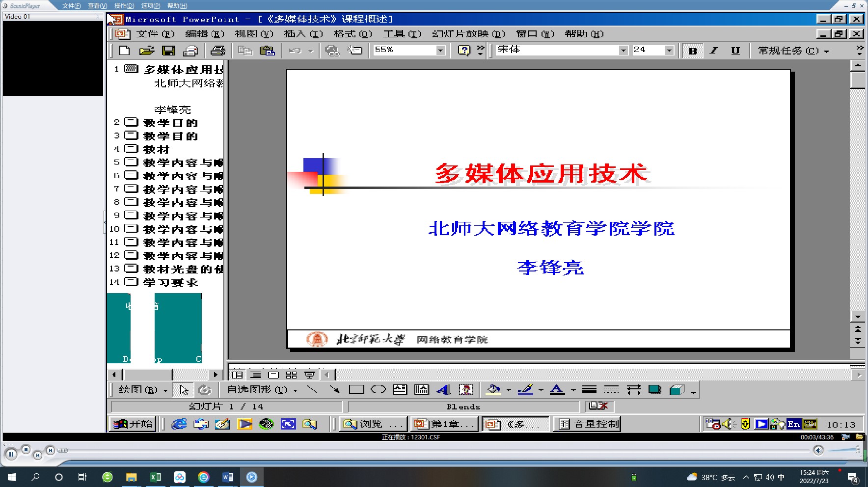
Task: Toggle Bold formatting
Action: 693,51
